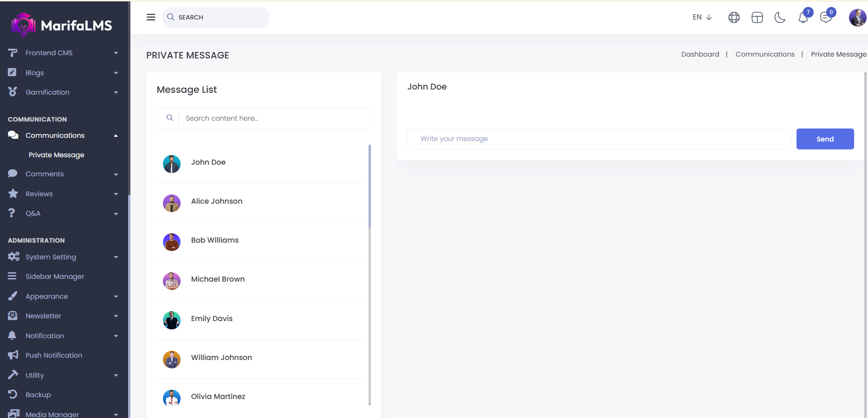868x418 pixels.
Task: Go to Dashboard breadcrumb link
Action: click(x=700, y=54)
